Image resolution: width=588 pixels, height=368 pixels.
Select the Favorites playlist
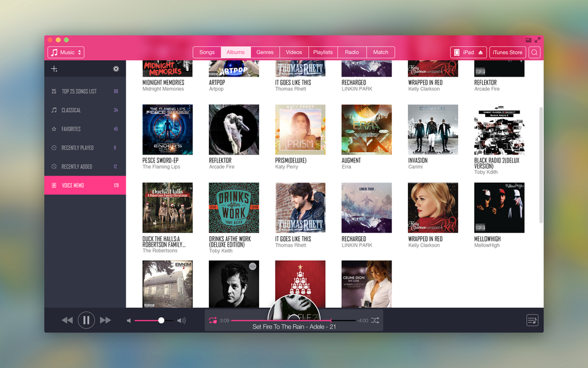[x=85, y=129]
